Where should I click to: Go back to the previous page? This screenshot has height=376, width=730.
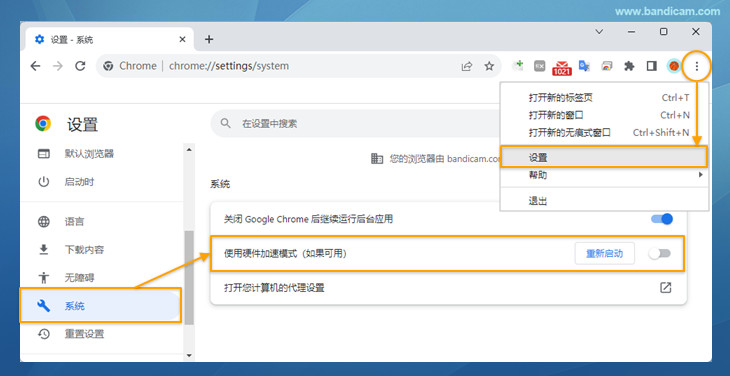(x=35, y=66)
